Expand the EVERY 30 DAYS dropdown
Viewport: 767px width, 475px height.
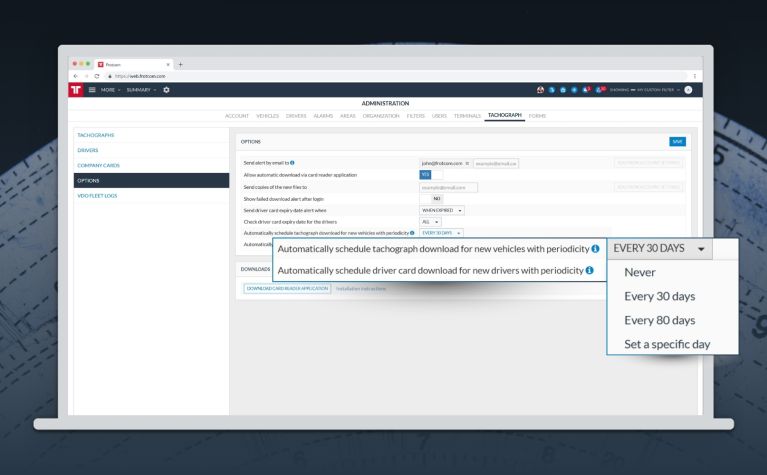(x=661, y=248)
